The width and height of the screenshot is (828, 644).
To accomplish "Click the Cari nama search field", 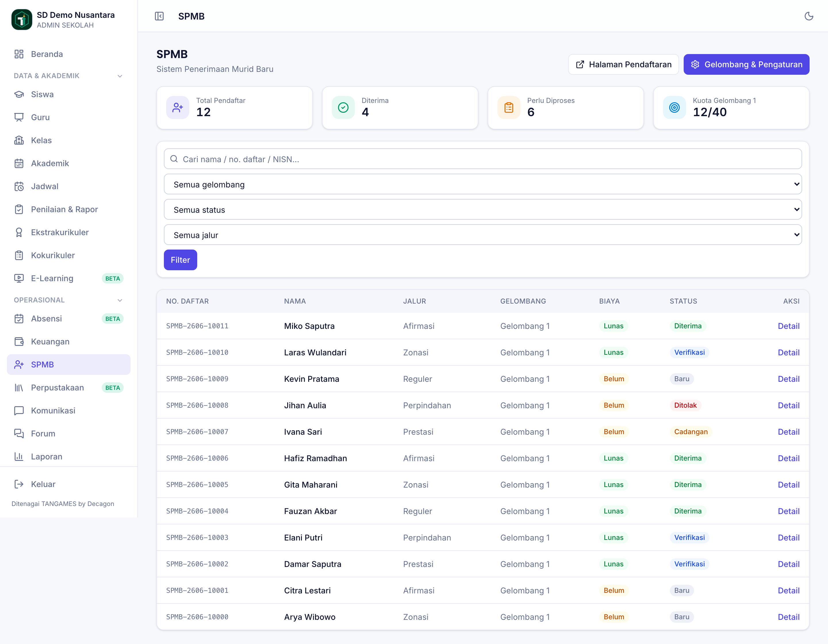I will pyautogui.click(x=483, y=159).
